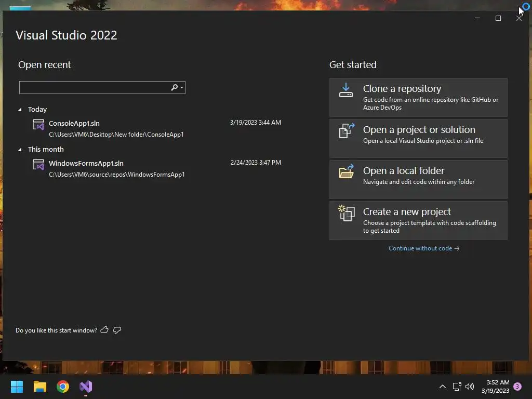This screenshot has height=399, width=532.
Task: Collapse the Today group
Action: click(x=20, y=109)
